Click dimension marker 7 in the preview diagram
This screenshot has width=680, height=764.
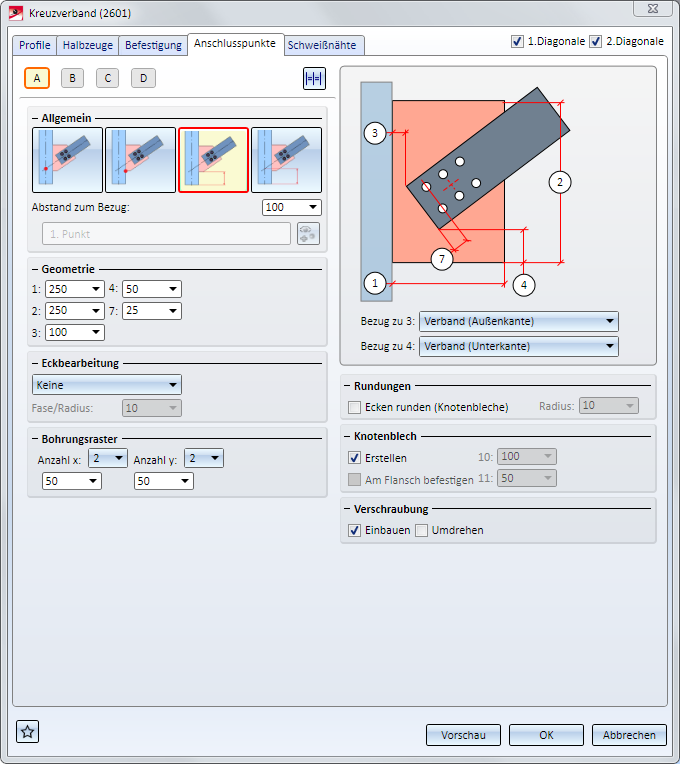click(442, 259)
